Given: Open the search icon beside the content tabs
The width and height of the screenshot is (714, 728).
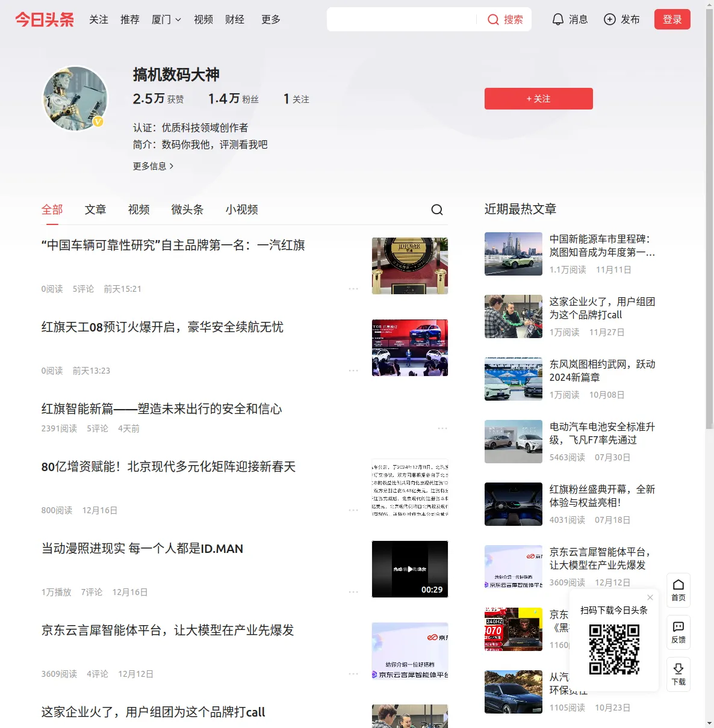Looking at the screenshot, I should coord(437,209).
